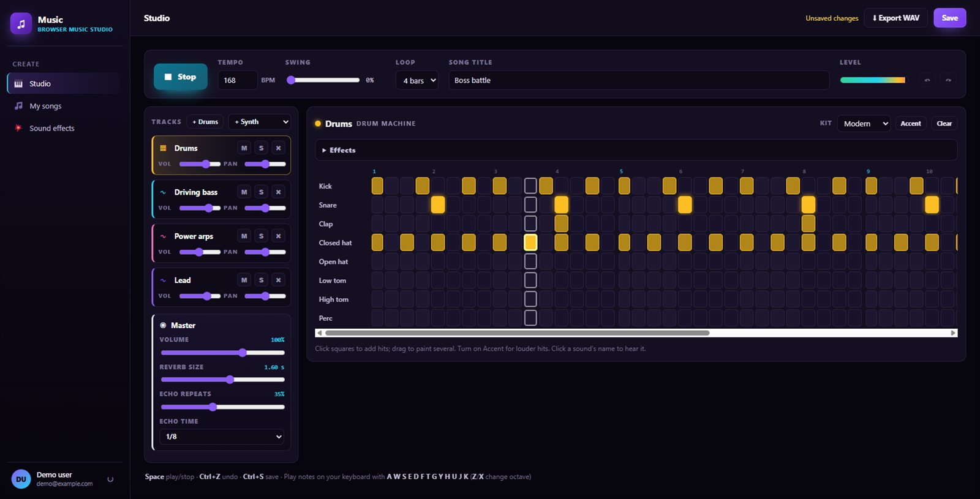Stop playback with the Stop button
This screenshot has height=499, width=980.
coord(181,77)
